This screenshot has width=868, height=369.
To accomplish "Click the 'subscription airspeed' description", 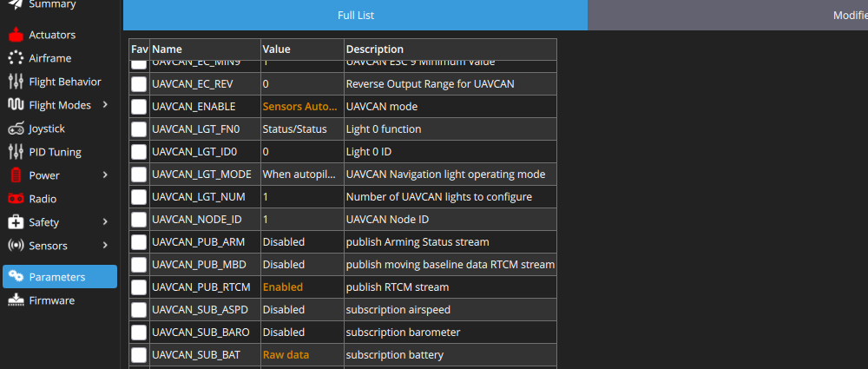I will click(x=398, y=310).
